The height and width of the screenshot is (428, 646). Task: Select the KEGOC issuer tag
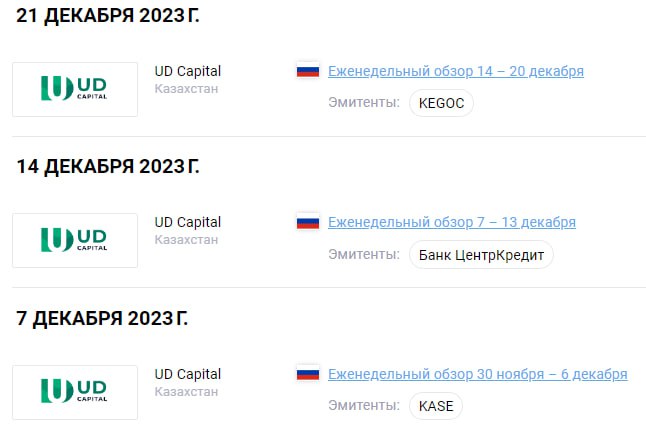(x=441, y=103)
